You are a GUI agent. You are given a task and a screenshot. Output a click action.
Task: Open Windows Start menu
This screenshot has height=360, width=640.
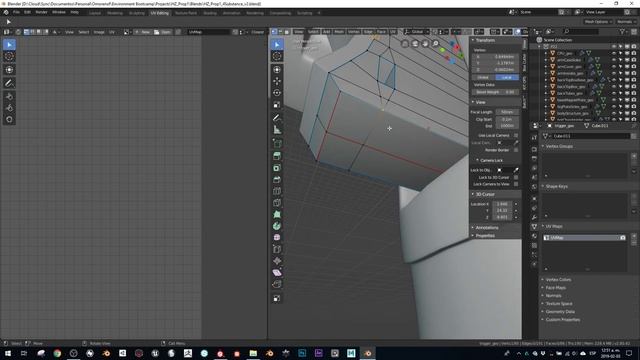(8, 353)
